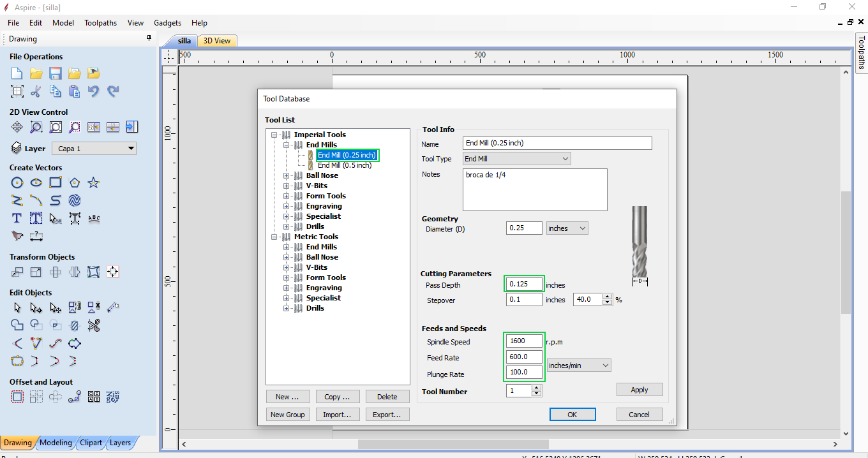Open the Gadgets menu

pyautogui.click(x=167, y=22)
